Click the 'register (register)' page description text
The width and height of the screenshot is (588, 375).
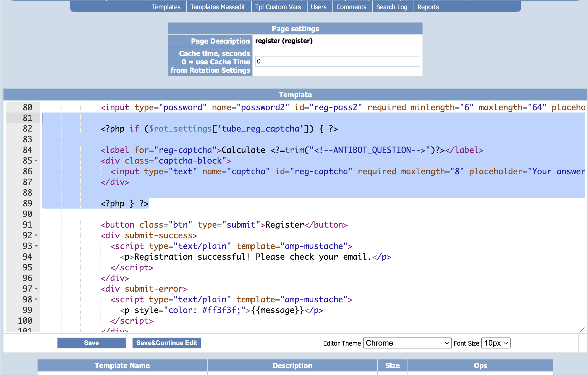click(284, 41)
